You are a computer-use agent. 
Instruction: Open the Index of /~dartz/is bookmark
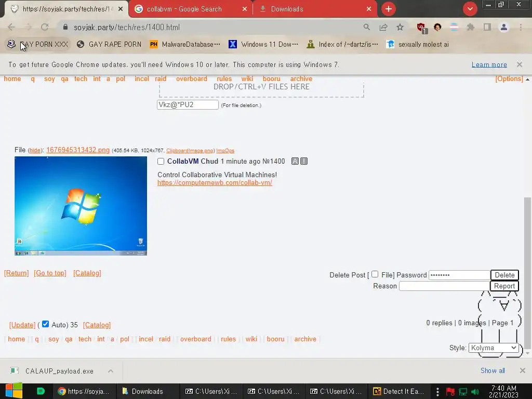coord(342,45)
